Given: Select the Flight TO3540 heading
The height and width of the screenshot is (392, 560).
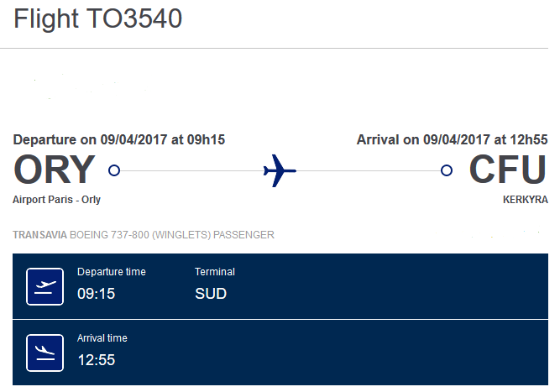Looking at the screenshot, I should 98,18.
